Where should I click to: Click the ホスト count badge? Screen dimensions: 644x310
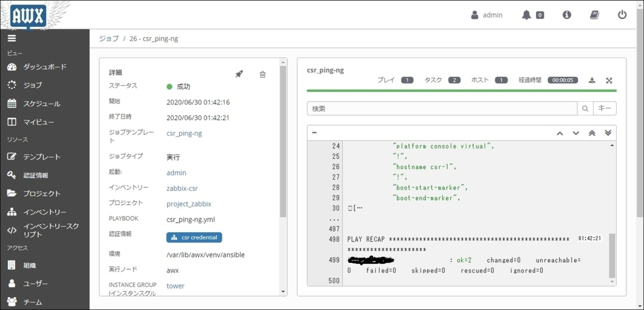[x=501, y=80]
